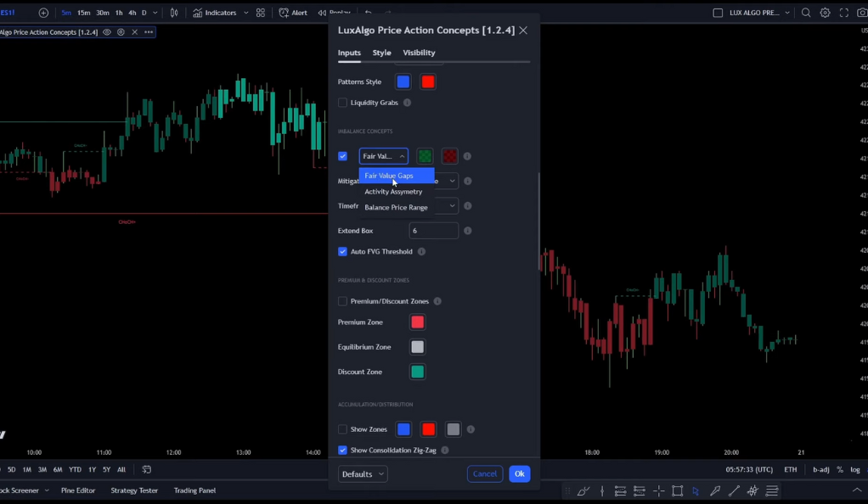Open the Premium Zone red color swatch
The image size is (868, 504).
click(417, 322)
